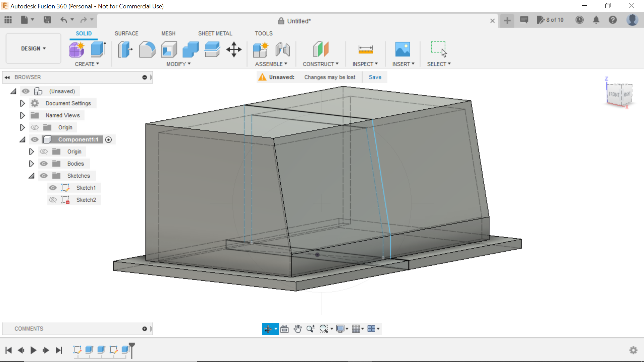This screenshot has height=362, width=644.
Task: Open the SURFACE tab
Action: [x=126, y=33]
